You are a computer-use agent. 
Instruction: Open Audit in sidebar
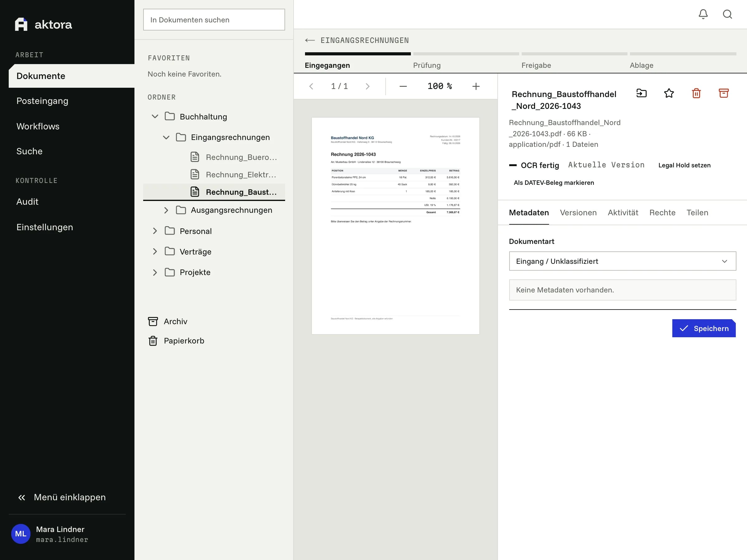tap(27, 202)
